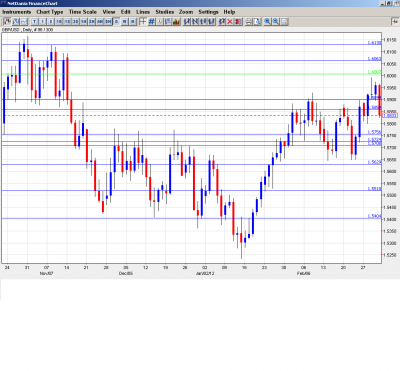Click the 1.6063 horizontal line label

click(x=374, y=59)
